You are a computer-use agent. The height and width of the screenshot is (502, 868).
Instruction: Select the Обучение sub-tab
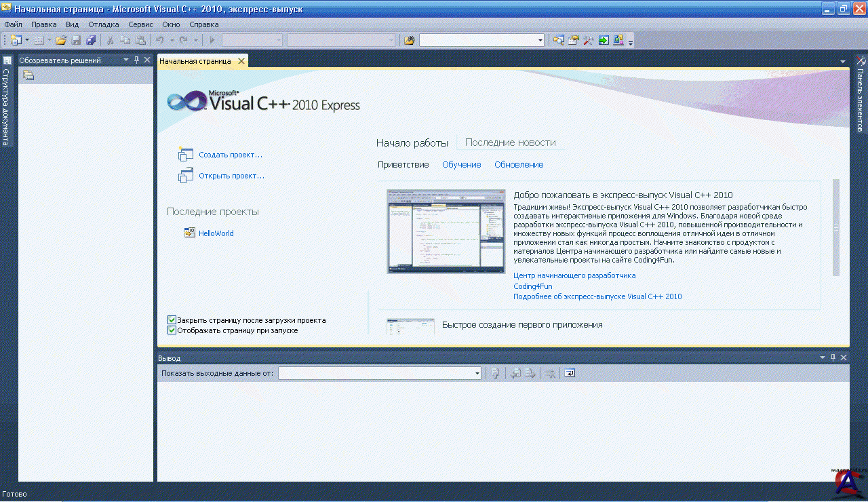point(461,165)
